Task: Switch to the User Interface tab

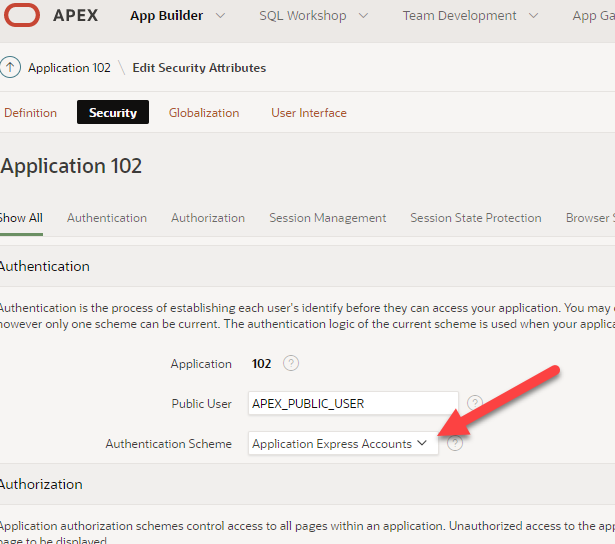Action: click(x=309, y=113)
